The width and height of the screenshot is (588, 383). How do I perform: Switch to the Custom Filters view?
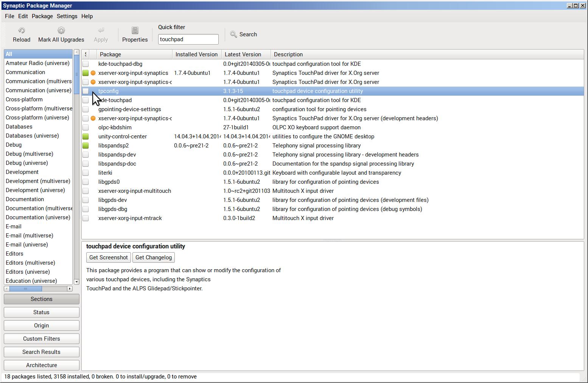42,339
